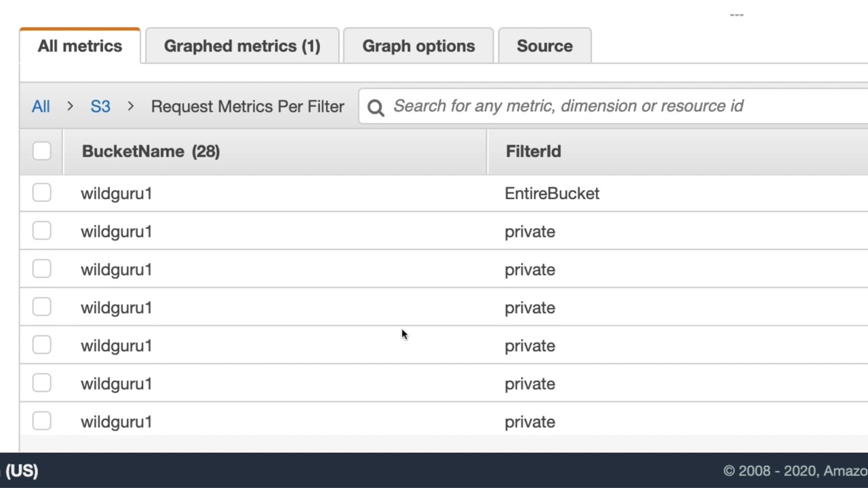The height and width of the screenshot is (488, 868).
Task: Click the BucketName (28) column header
Action: (151, 151)
